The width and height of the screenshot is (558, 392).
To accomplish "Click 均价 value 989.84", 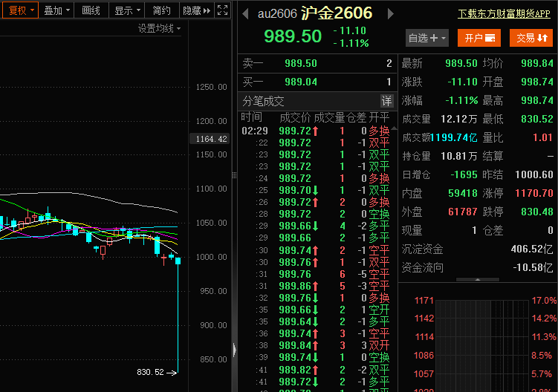I will tap(537, 63).
